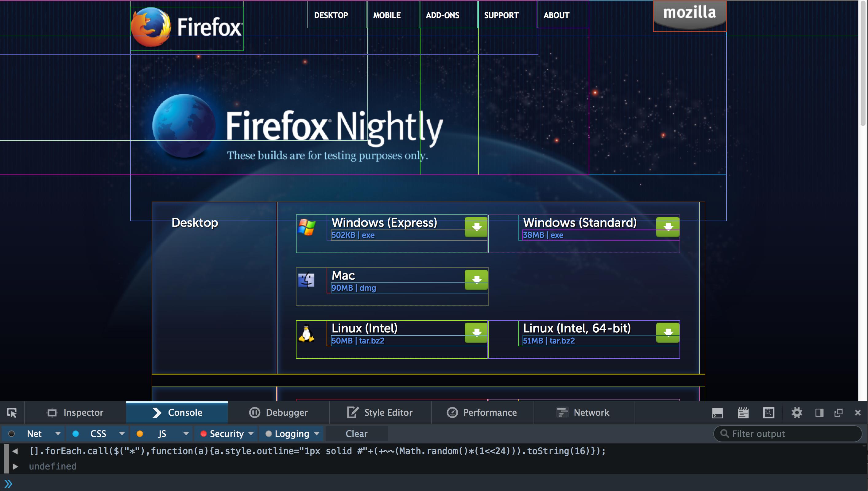Open the JS filter dropdown arrow
The width and height of the screenshot is (868, 491).
pyautogui.click(x=186, y=434)
